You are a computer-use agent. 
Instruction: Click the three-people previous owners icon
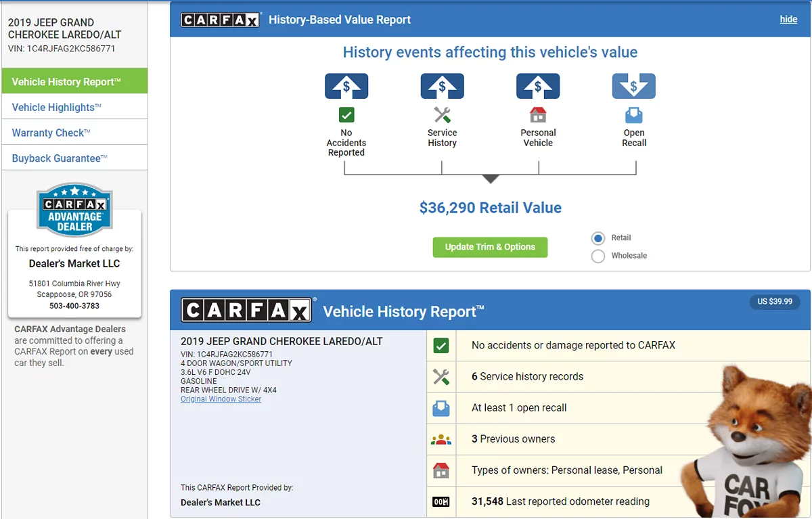[x=441, y=439]
